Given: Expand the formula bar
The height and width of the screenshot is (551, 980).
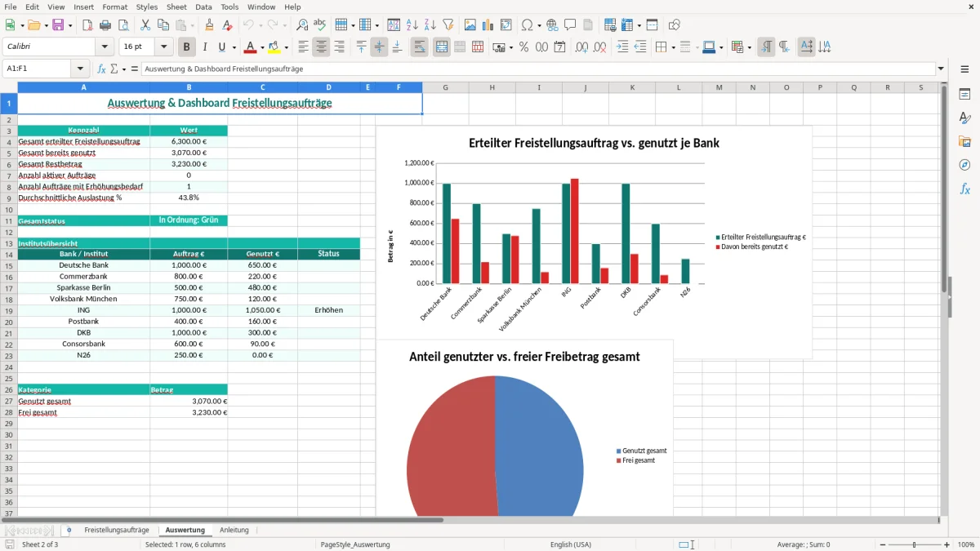Looking at the screenshot, I should (x=942, y=69).
